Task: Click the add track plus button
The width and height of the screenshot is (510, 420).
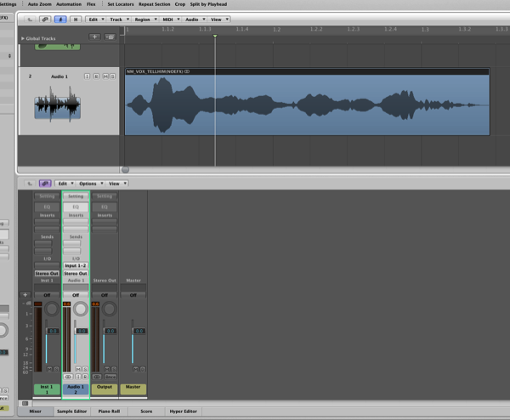Action: click(x=94, y=37)
